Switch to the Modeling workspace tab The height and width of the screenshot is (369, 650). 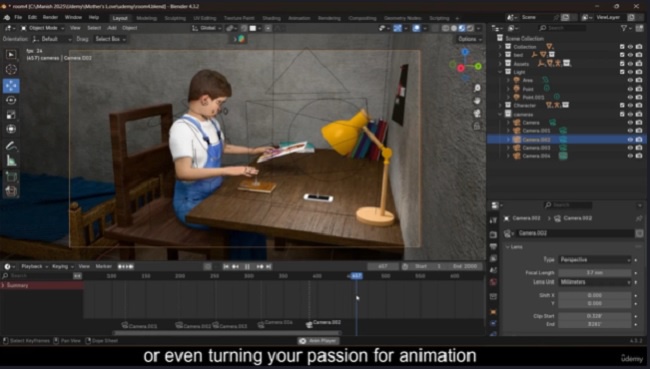click(146, 18)
